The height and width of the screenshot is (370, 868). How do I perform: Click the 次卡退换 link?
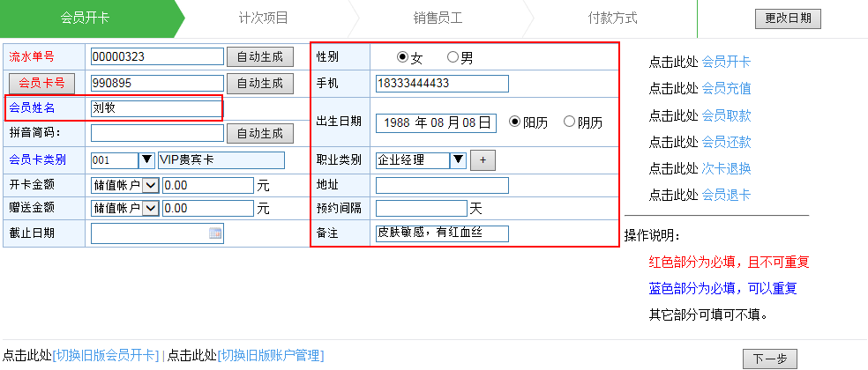[726, 168]
